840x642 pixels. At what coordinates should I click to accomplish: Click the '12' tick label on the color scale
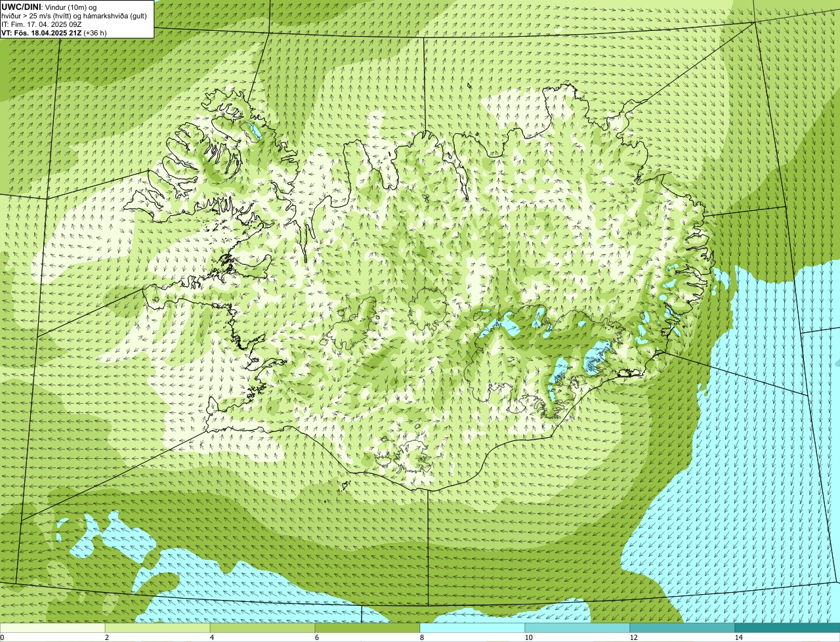point(633,637)
